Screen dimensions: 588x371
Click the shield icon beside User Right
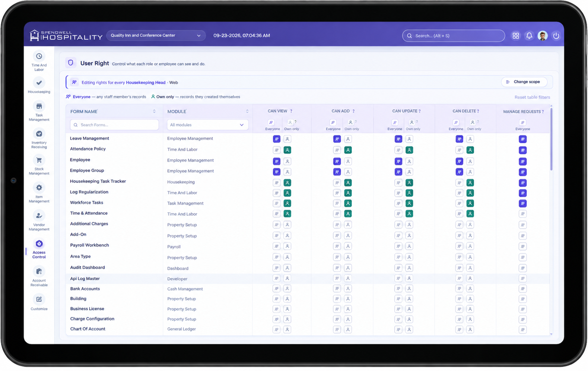[x=71, y=63]
